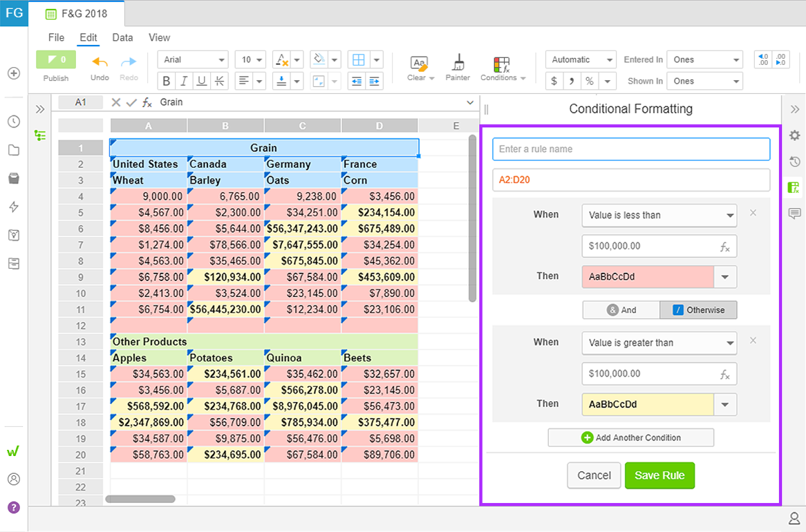Click the vertical scrollbar of the grid
806x532 pixels.
(472, 218)
